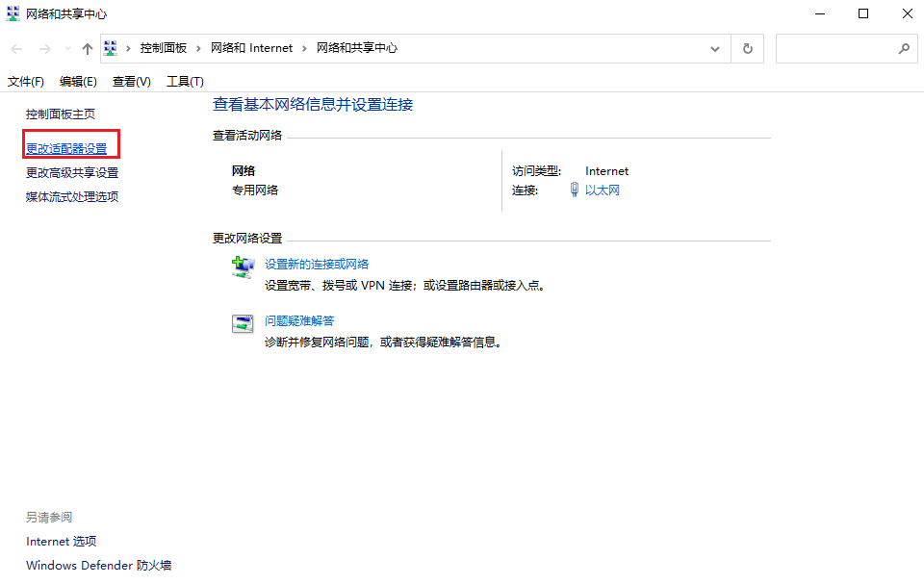Click the refresh icon in address bar
Image resolution: width=924 pixels, height=584 pixels.
[747, 47]
